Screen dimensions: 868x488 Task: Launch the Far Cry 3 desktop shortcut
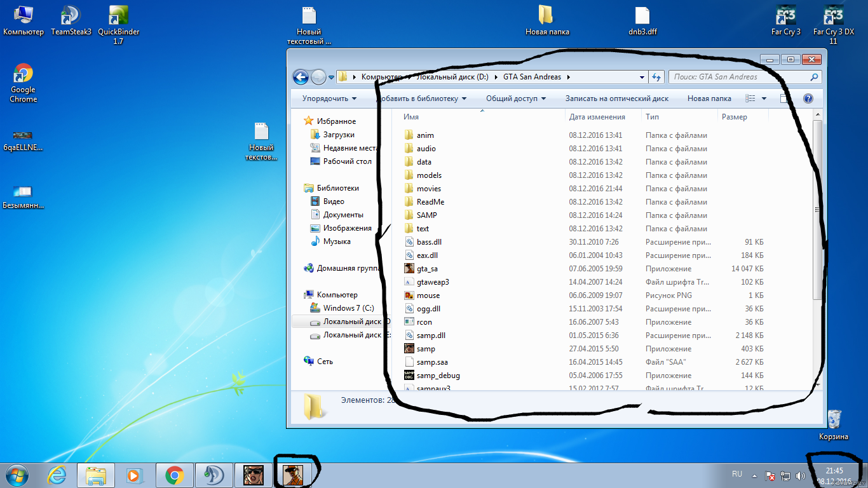tap(786, 20)
